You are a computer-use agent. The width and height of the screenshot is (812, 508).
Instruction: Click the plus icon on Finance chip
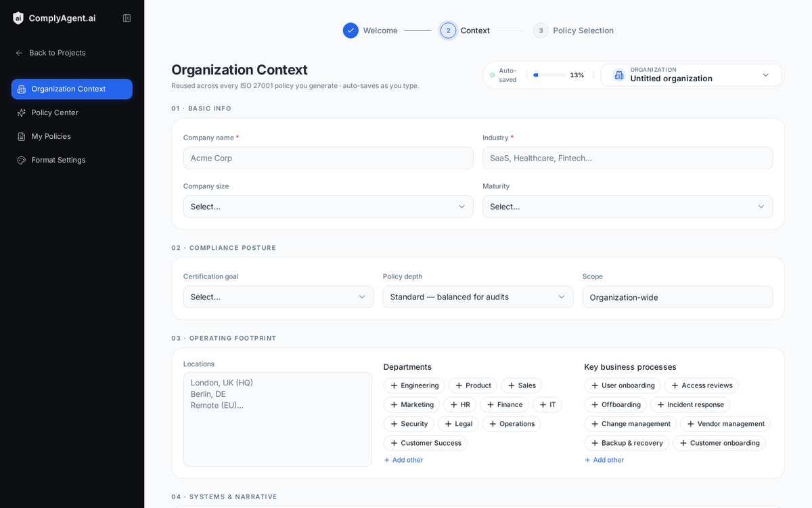[491, 405]
